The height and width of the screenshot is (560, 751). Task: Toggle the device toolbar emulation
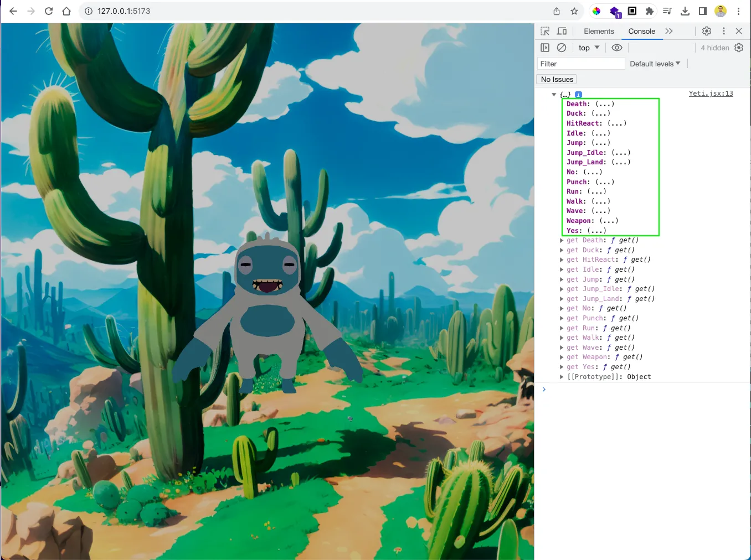pyautogui.click(x=562, y=31)
